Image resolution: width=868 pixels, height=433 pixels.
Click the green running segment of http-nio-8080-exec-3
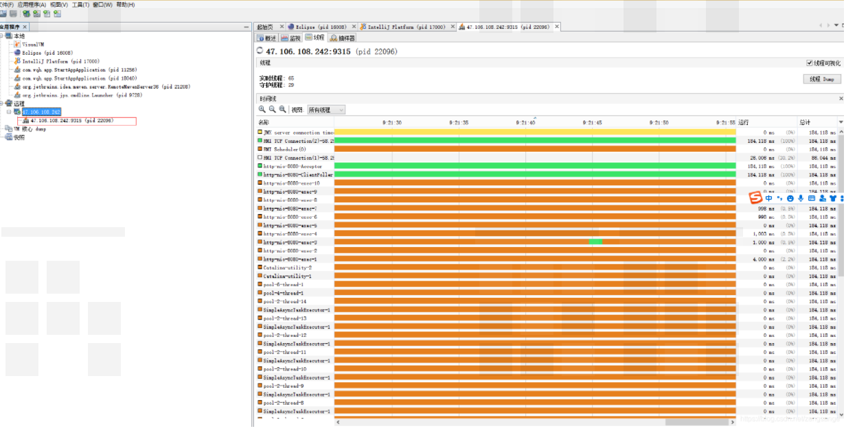point(595,242)
